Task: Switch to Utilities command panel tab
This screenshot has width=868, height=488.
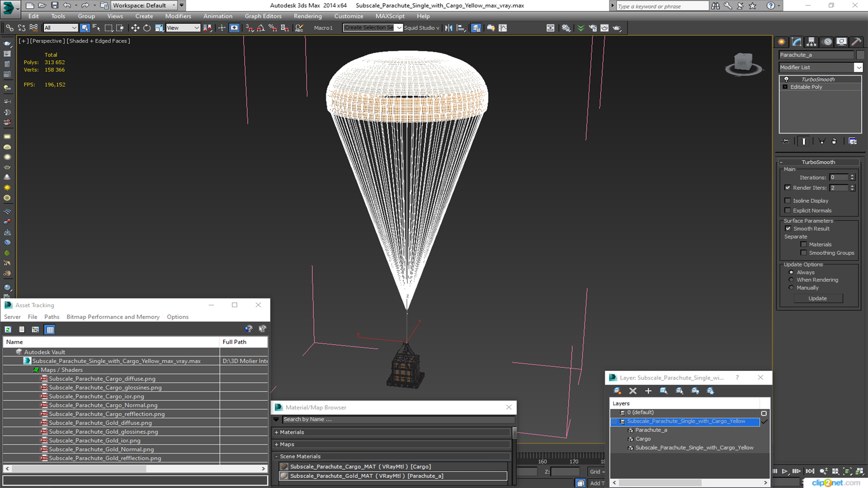Action: click(x=856, y=42)
